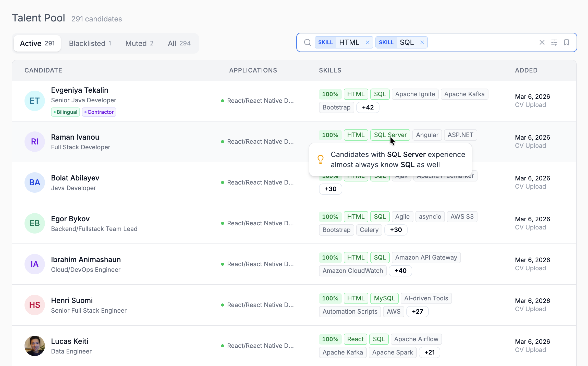Expand Lucas Keiti's +21 more skills
This screenshot has height=366, width=588.
[x=430, y=352]
